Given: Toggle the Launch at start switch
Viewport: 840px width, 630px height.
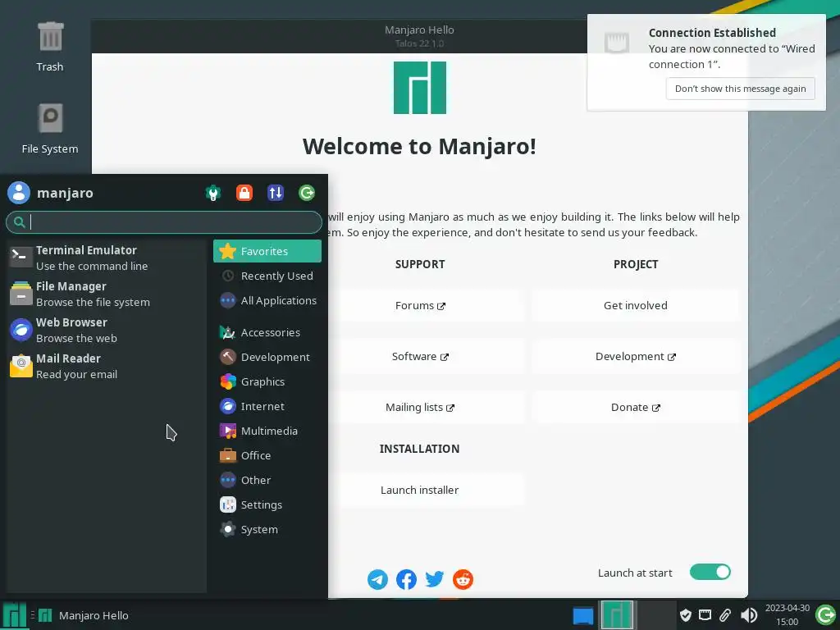Looking at the screenshot, I should [710, 572].
